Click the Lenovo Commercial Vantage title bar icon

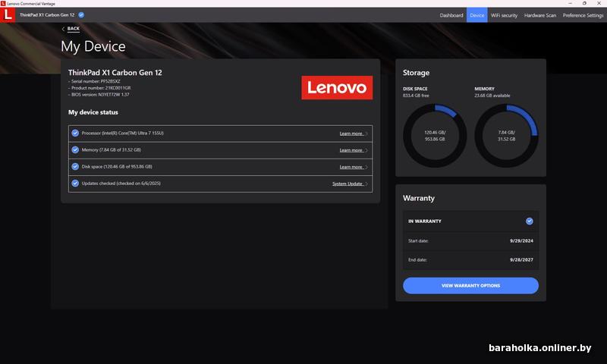point(3,3)
